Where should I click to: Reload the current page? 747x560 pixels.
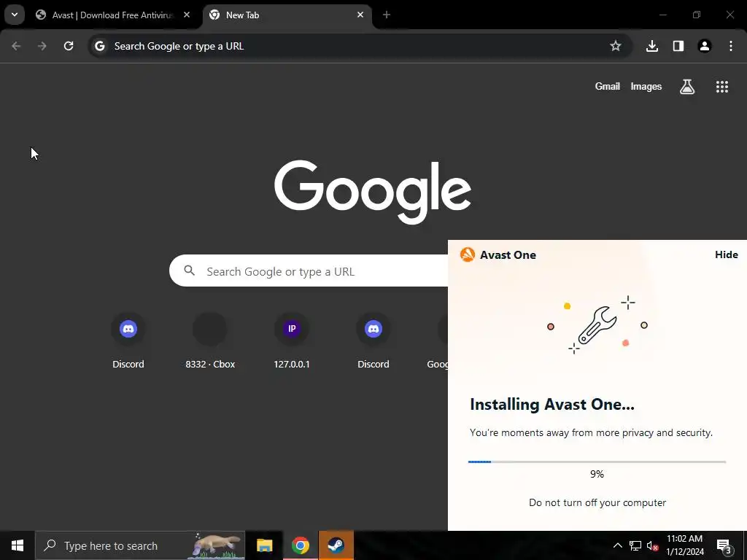pyautogui.click(x=69, y=46)
